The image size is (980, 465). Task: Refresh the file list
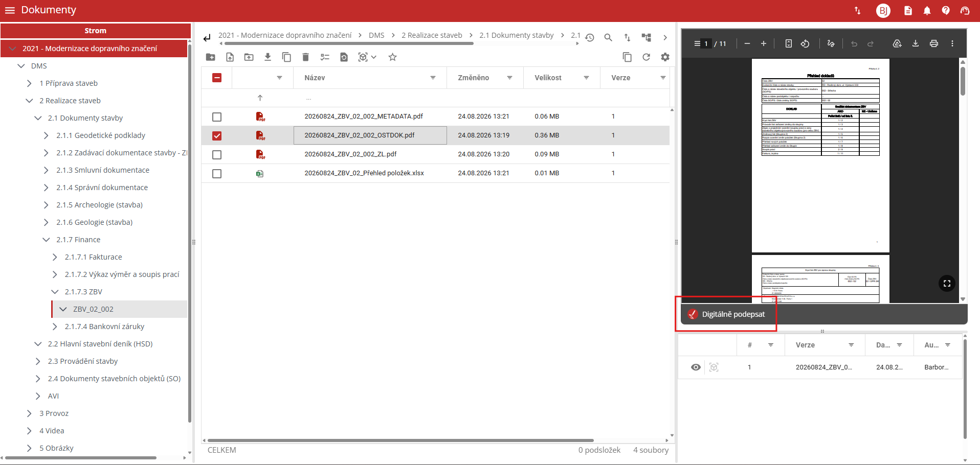pos(646,57)
